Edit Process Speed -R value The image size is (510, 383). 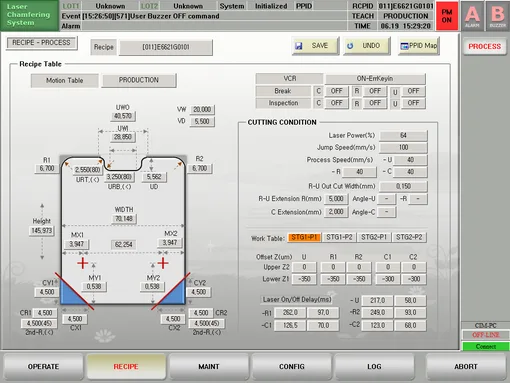pos(360,172)
